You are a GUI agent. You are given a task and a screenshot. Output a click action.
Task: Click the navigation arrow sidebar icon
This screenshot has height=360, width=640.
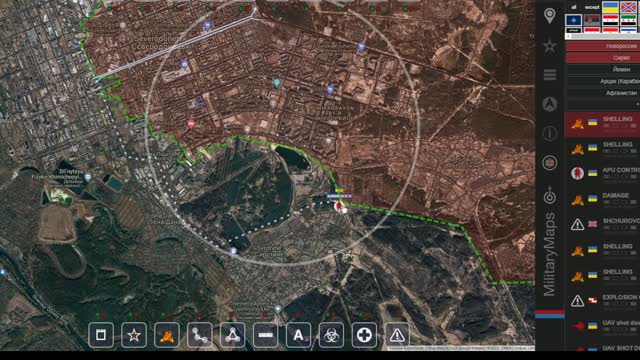tap(550, 104)
